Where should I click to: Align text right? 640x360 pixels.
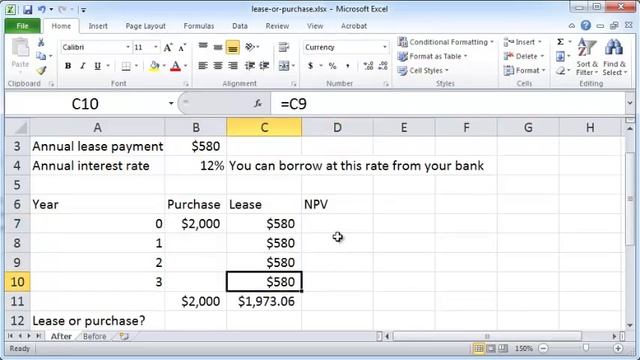(x=233, y=65)
